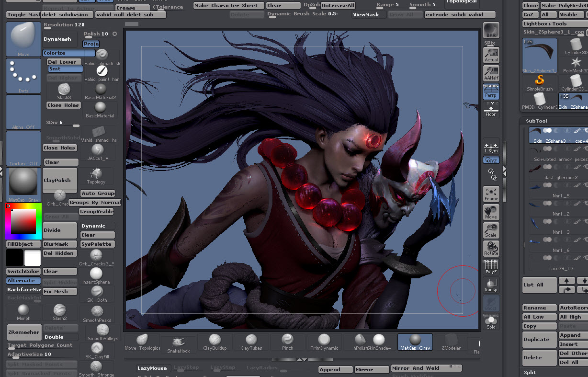The image size is (588, 377).
Task: Collapse the SubTool palette header
Action: (x=536, y=121)
